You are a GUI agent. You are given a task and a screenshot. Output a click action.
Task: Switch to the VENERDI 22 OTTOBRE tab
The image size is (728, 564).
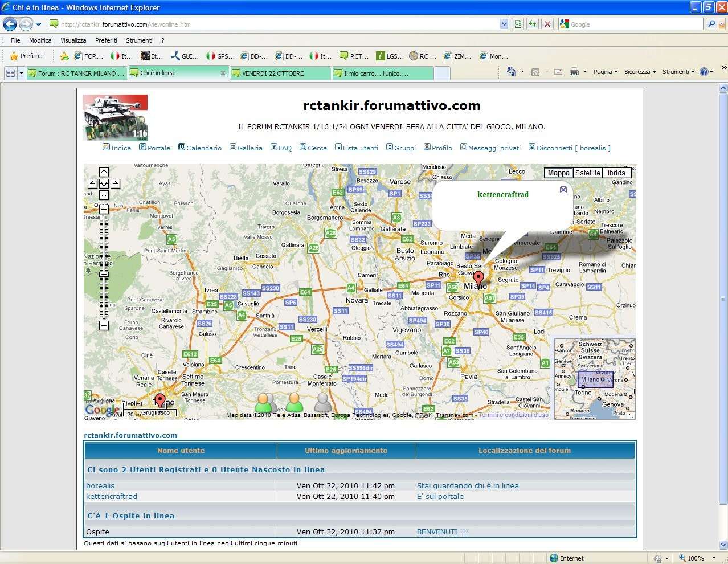coord(280,73)
